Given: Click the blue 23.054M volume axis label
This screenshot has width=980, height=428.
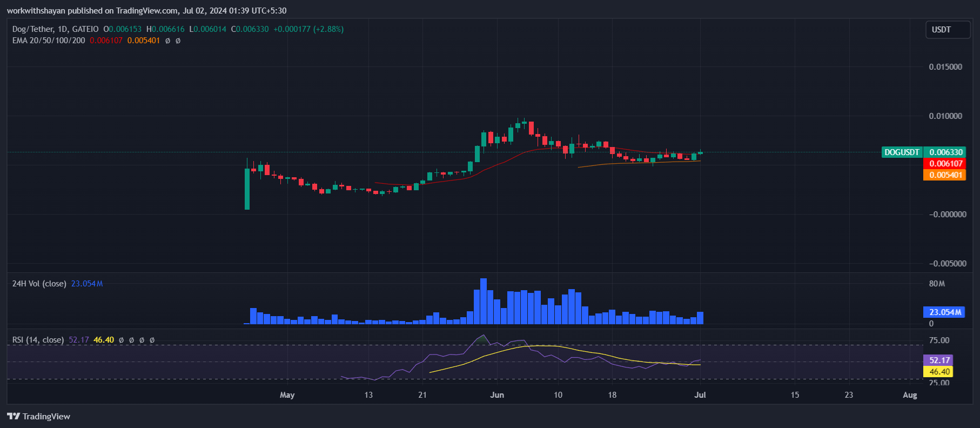Looking at the screenshot, I should pos(945,312).
